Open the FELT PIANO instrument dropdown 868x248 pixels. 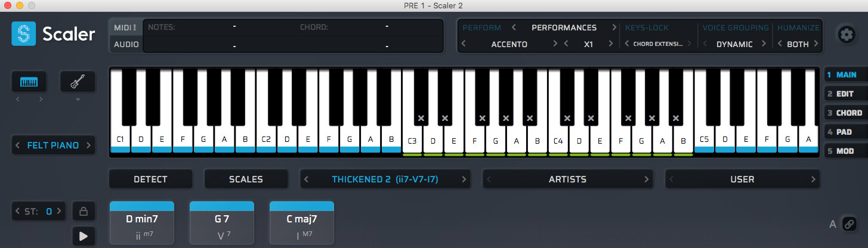pyautogui.click(x=53, y=145)
